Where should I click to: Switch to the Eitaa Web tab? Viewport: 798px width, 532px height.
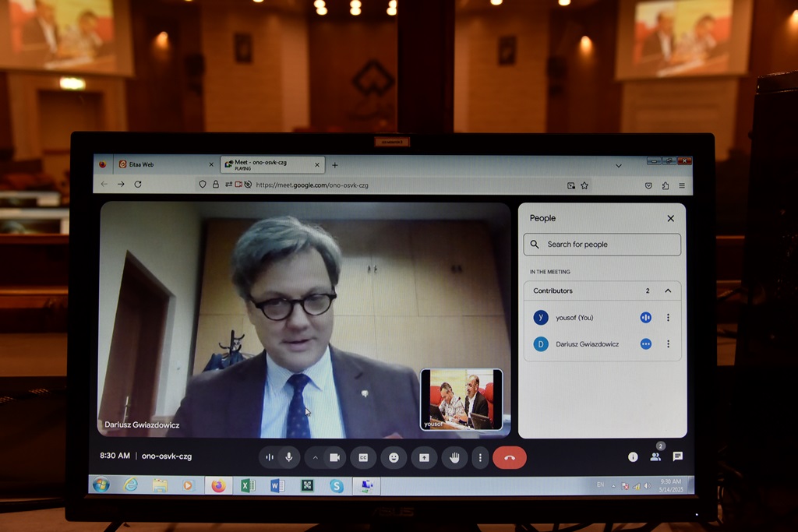click(165, 164)
